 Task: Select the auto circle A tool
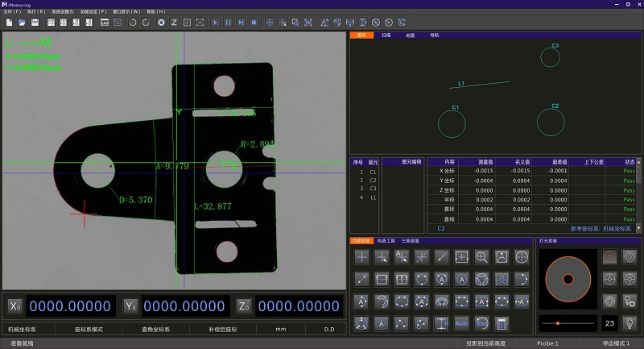coord(461,280)
